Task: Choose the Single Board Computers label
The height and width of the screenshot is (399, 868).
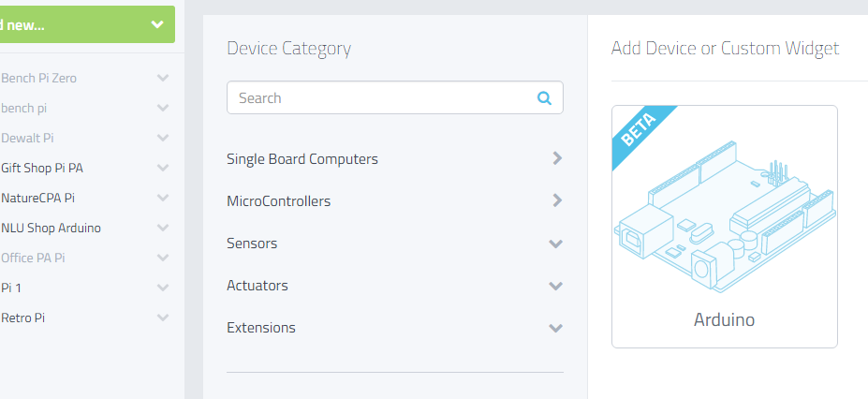Action: click(302, 159)
